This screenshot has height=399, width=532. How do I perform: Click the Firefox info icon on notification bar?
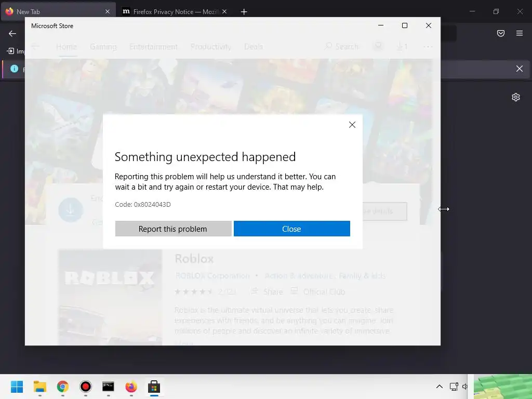click(14, 69)
